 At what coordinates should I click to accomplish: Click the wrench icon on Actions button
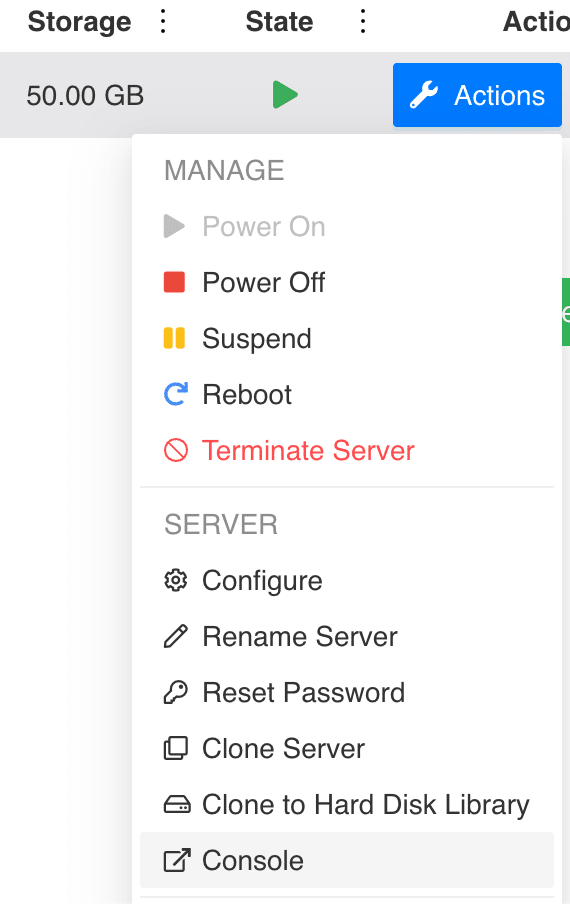pos(424,95)
